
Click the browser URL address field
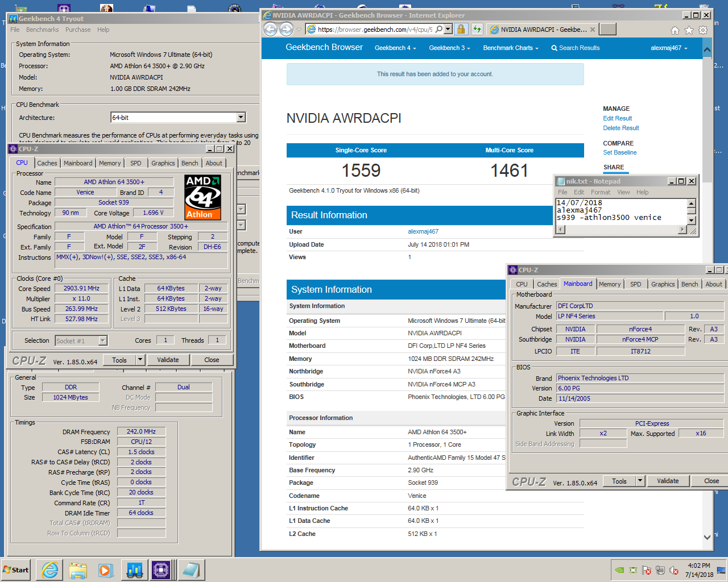(x=375, y=29)
